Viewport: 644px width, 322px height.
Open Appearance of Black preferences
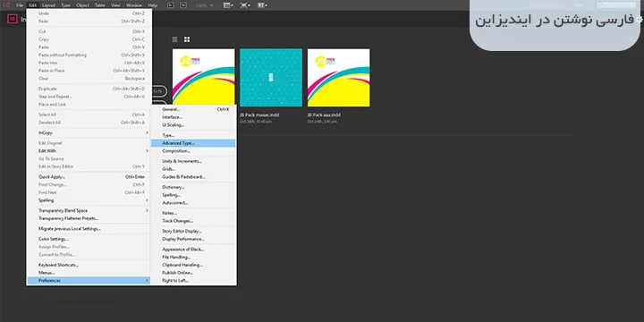point(193,249)
